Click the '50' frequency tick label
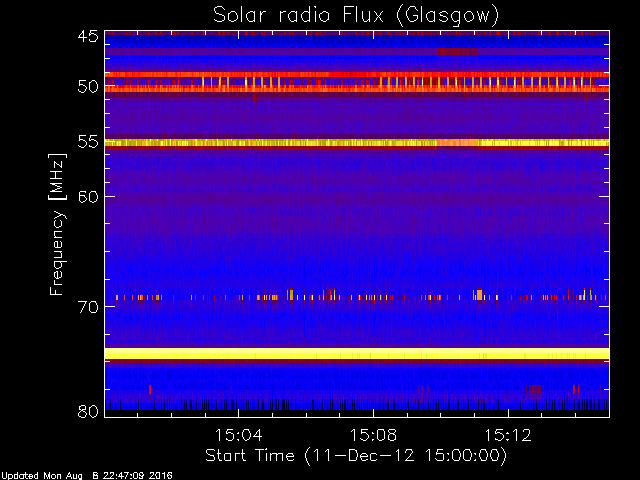 [88, 87]
